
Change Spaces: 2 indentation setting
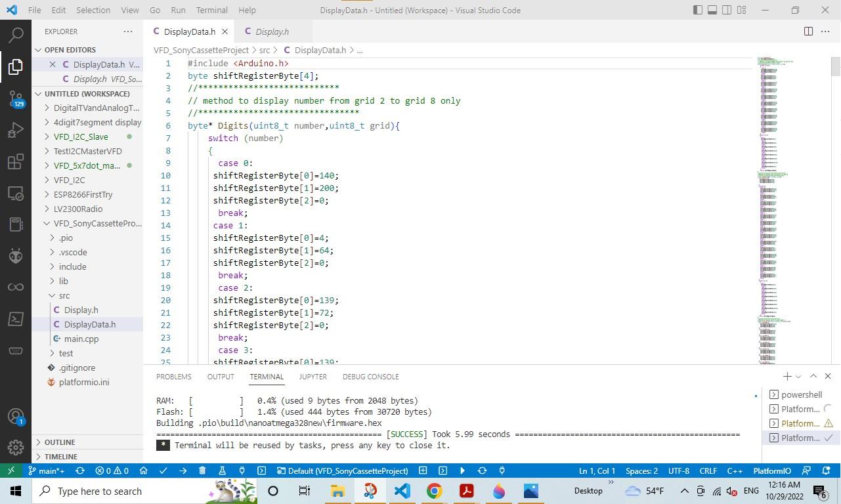[x=641, y=471]
